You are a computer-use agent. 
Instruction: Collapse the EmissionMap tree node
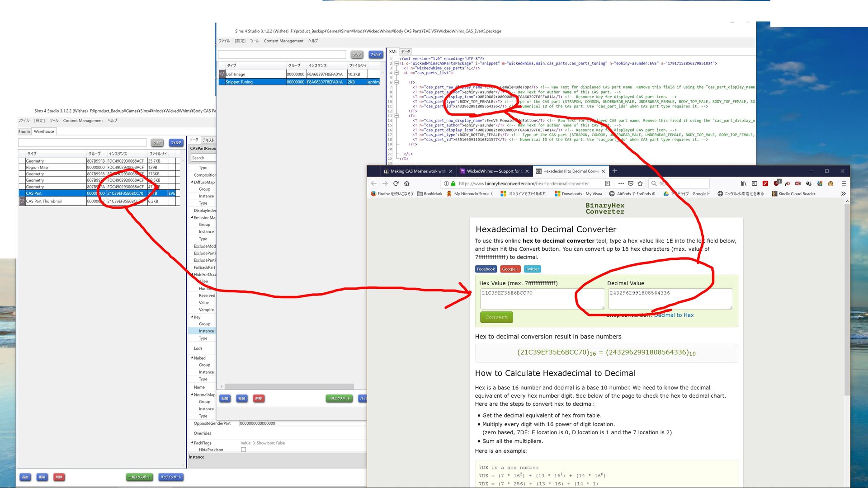[192, 217]
